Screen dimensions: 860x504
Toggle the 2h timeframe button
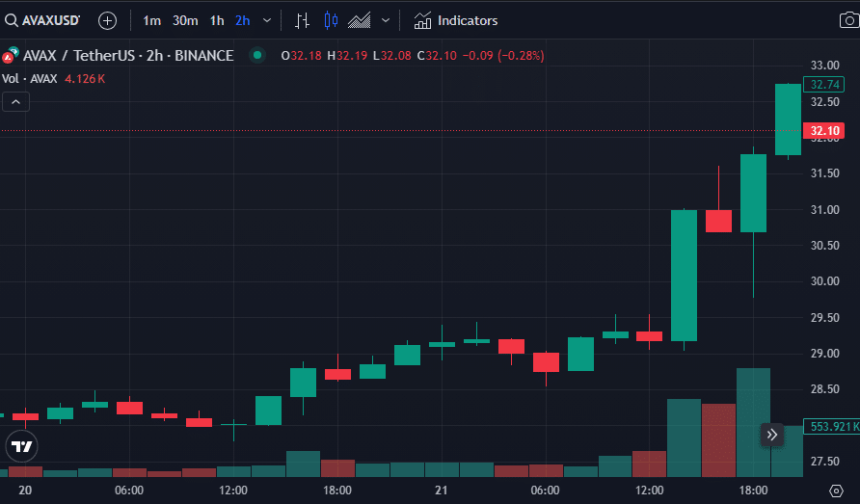click(x=243, y=20)
